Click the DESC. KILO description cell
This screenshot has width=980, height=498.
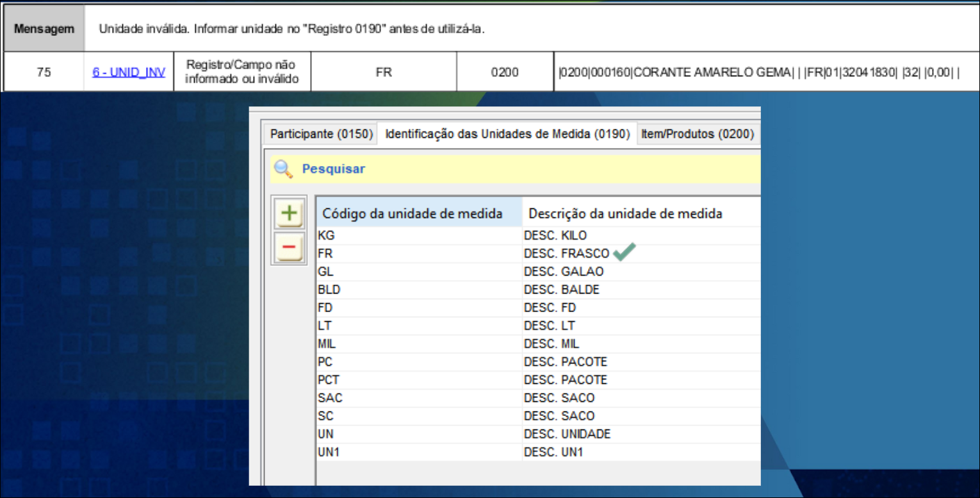tap(641, 236)
